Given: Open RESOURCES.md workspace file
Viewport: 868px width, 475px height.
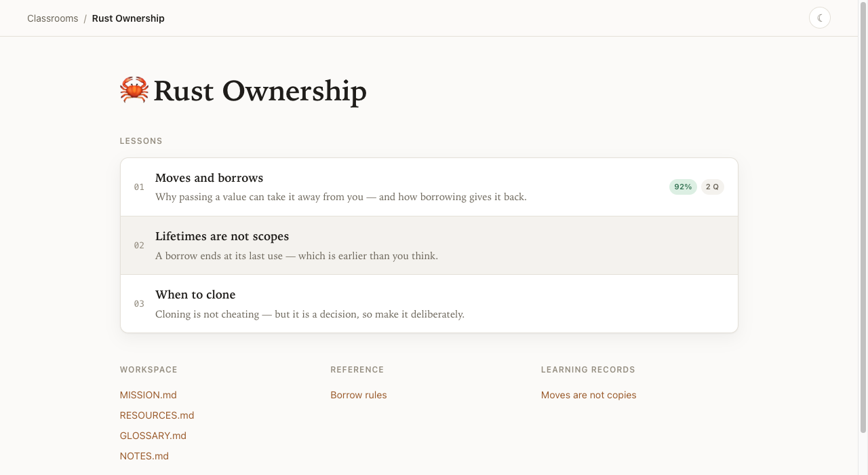Looking at the screenshot, I should 157,415.
